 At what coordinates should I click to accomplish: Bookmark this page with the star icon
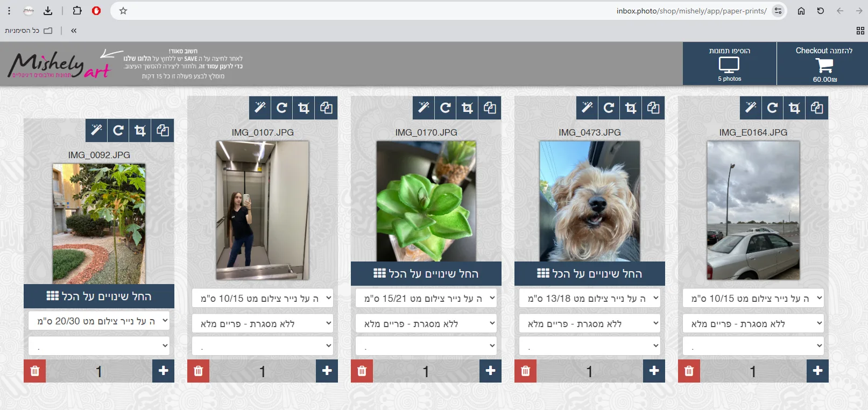(x=123, y=11)
